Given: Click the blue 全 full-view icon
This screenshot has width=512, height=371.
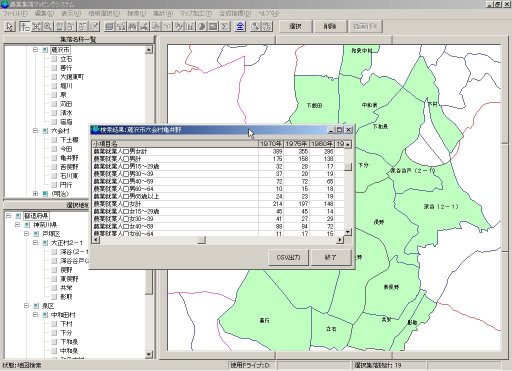Looking at the screenshot, I should [240, 26].
